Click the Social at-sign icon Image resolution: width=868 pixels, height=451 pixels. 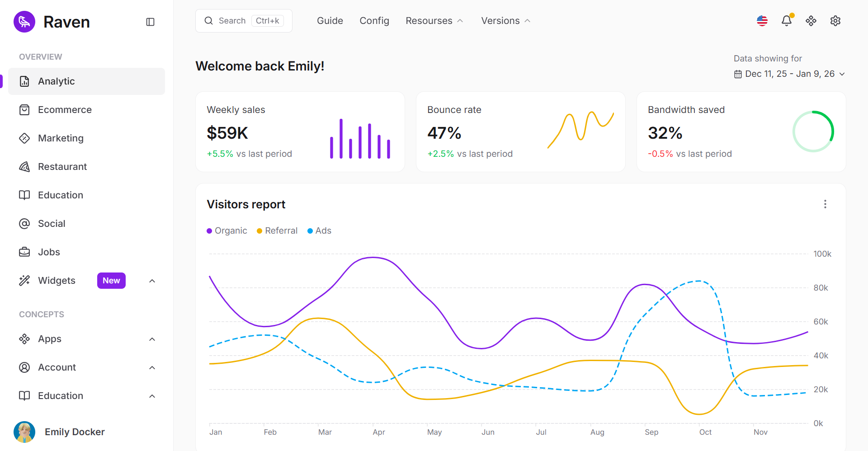[24, 224]
